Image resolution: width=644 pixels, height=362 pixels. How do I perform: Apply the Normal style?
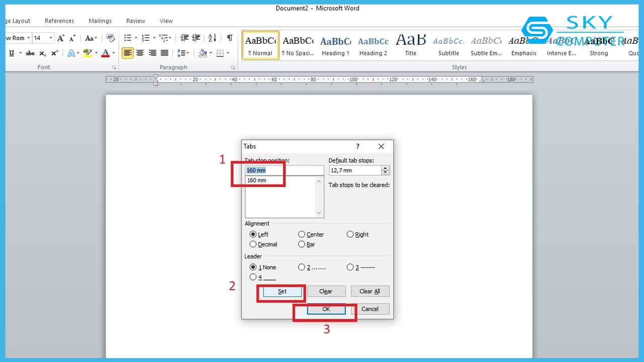[x=260, y=45]
